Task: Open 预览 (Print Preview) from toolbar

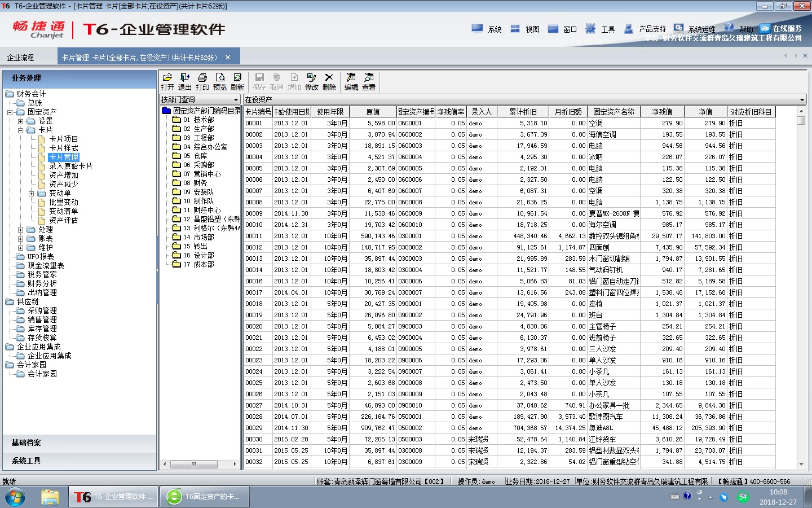Action: point(219,82)
